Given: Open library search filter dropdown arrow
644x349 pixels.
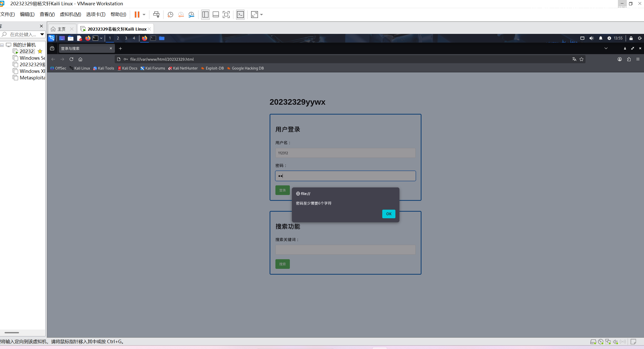Looking at the screenshot, I should (x=42, y=34).
